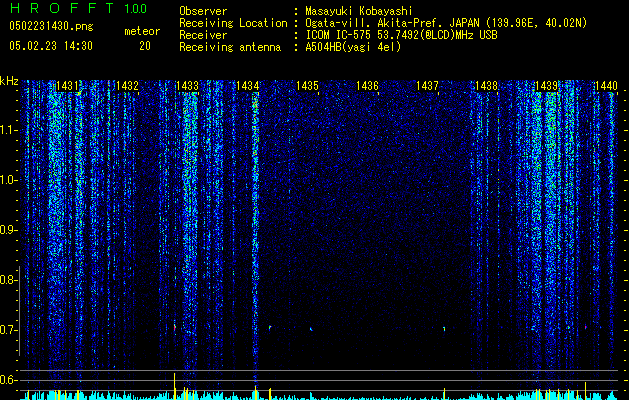
Task: Click the date stamp 05.02.23 14:30
Action: coord(51,46)
